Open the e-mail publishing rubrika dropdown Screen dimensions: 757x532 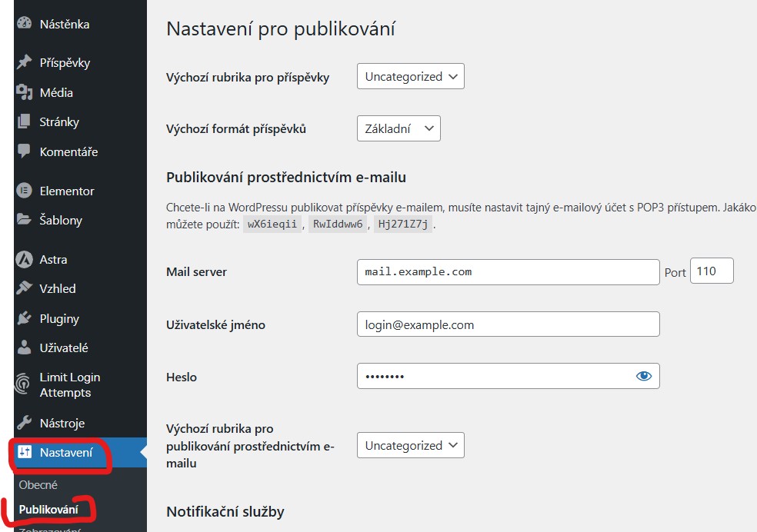pyautogui.click(x=410, y=444)
